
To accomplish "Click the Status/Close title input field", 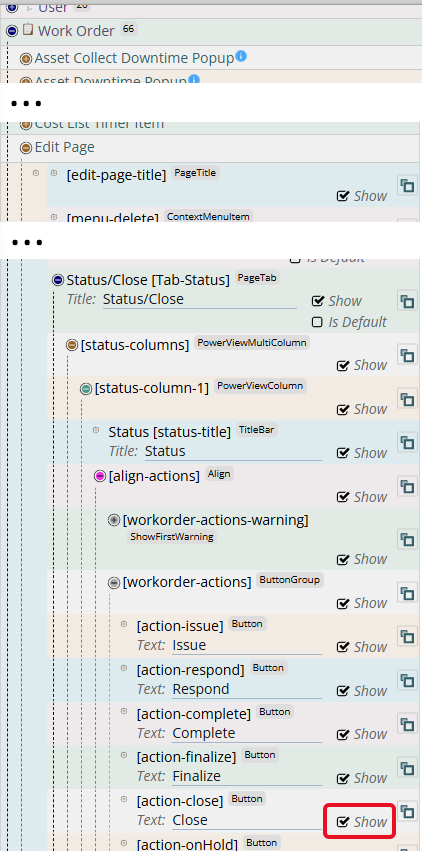I will 200,300.
